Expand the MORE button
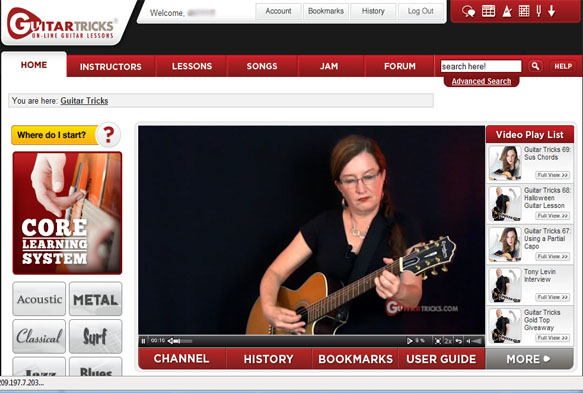 pyautogui.click(x=529, y=359)
